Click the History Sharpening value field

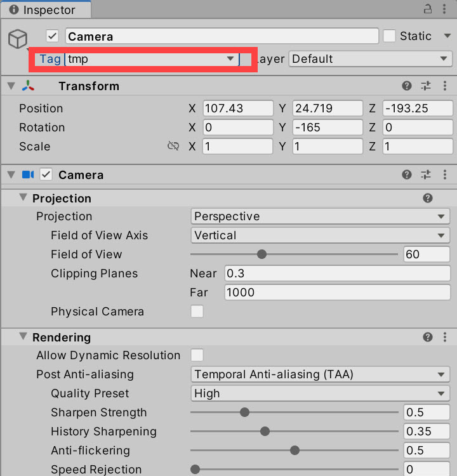point(427,432)
